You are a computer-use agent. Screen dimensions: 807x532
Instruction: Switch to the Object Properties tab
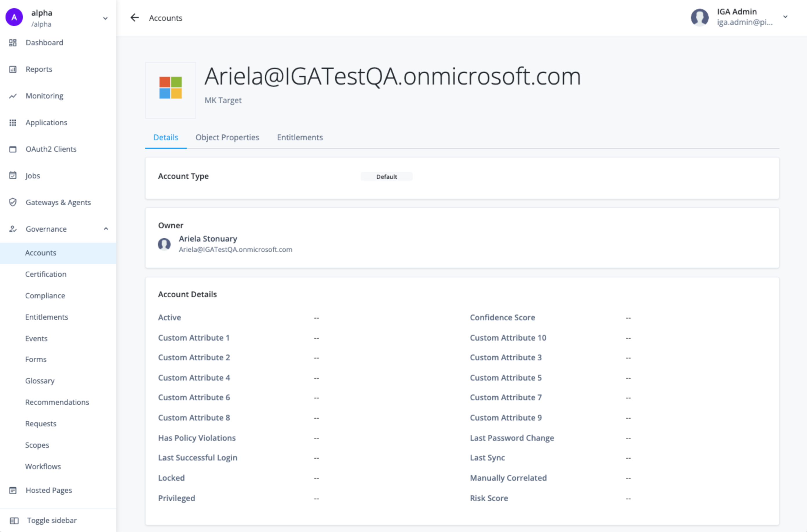227,137
